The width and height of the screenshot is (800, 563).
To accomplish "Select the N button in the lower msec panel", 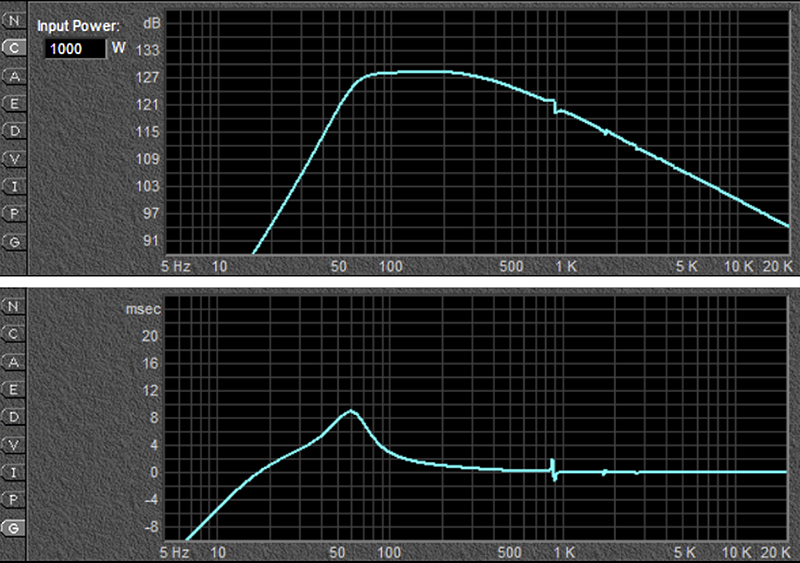I will click(13, 306).
